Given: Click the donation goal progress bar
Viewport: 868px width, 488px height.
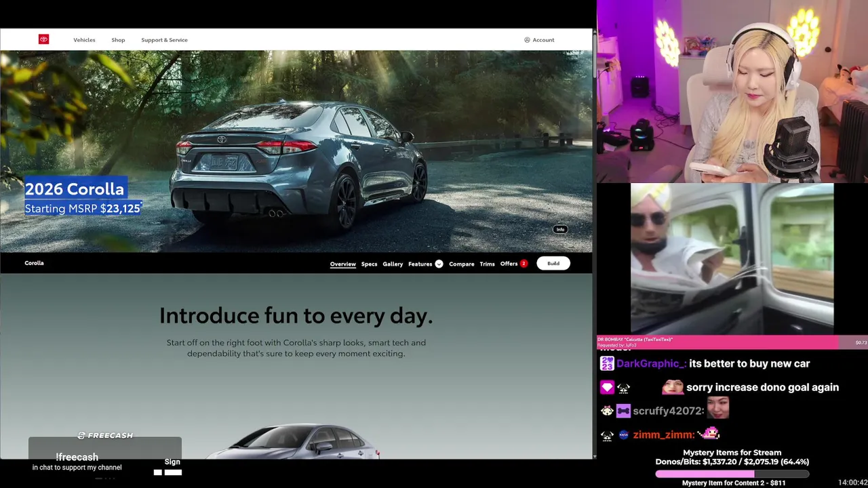Looking at the screenshot, I should point(732,474).
